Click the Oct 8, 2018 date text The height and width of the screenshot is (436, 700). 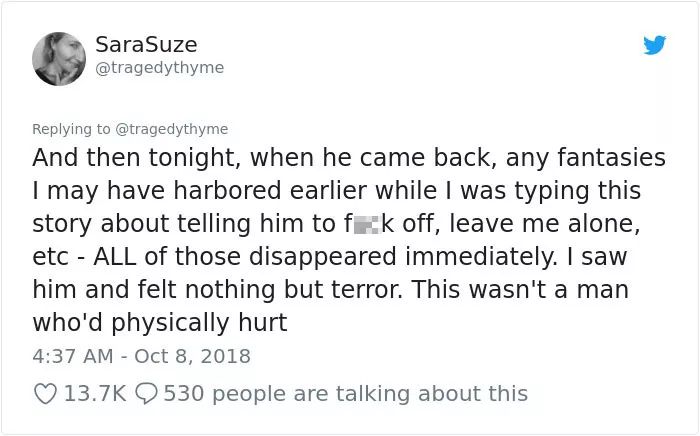coord(192,357)
